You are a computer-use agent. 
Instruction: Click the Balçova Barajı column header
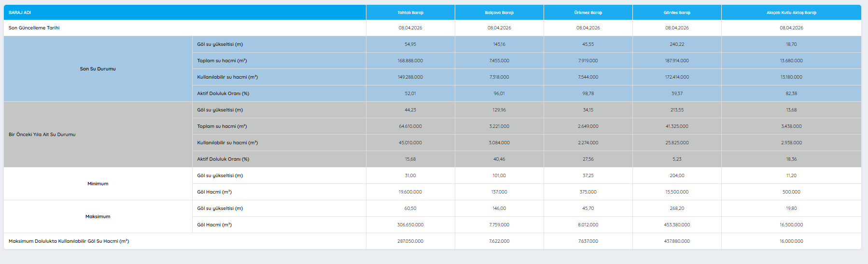499,13
